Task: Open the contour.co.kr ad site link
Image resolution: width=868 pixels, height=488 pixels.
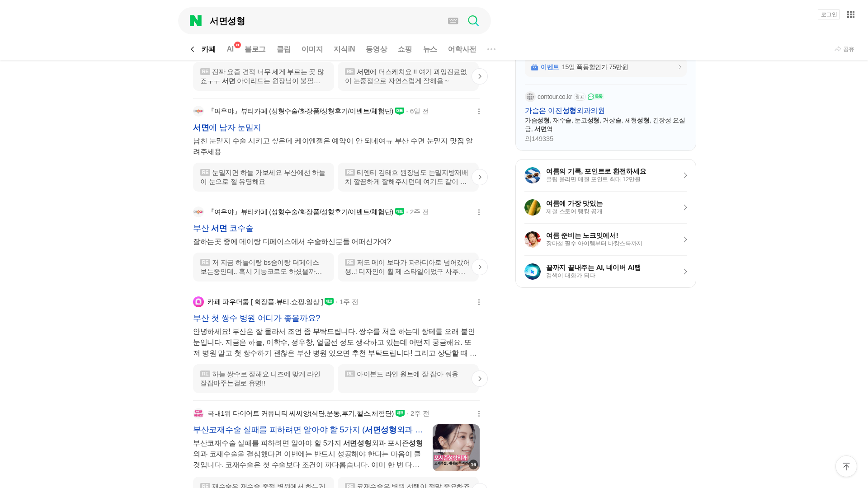Action: [x=555, y=97]
